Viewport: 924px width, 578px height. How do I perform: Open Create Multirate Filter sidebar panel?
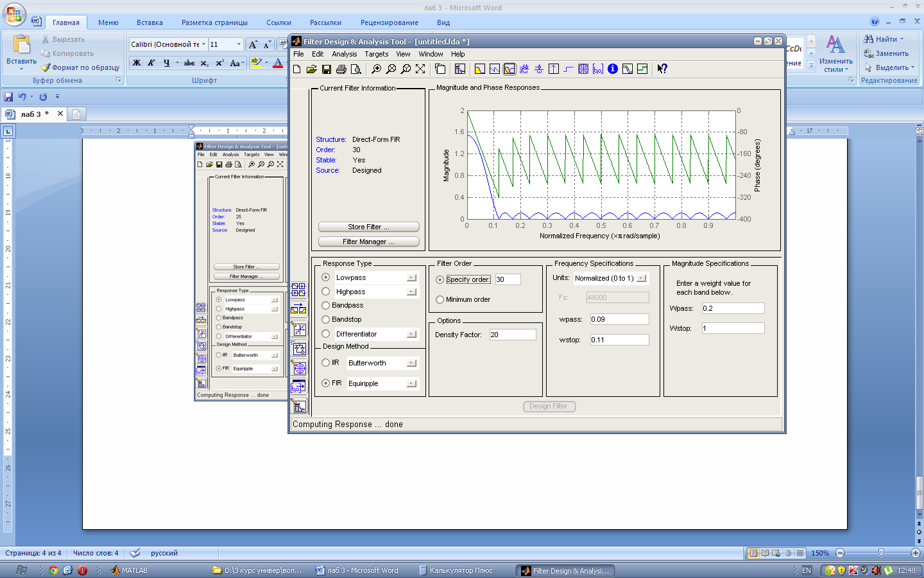tap(299, 290)
